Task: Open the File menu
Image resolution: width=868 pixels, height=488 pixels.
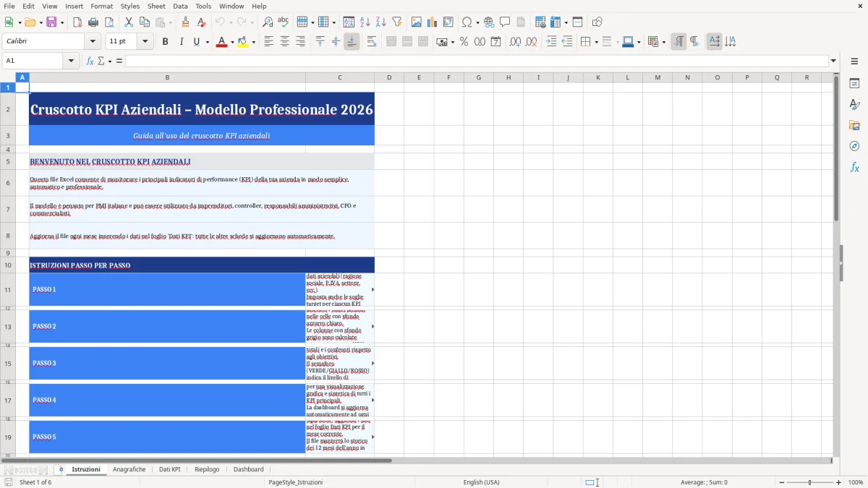Action: pos(9,6)
